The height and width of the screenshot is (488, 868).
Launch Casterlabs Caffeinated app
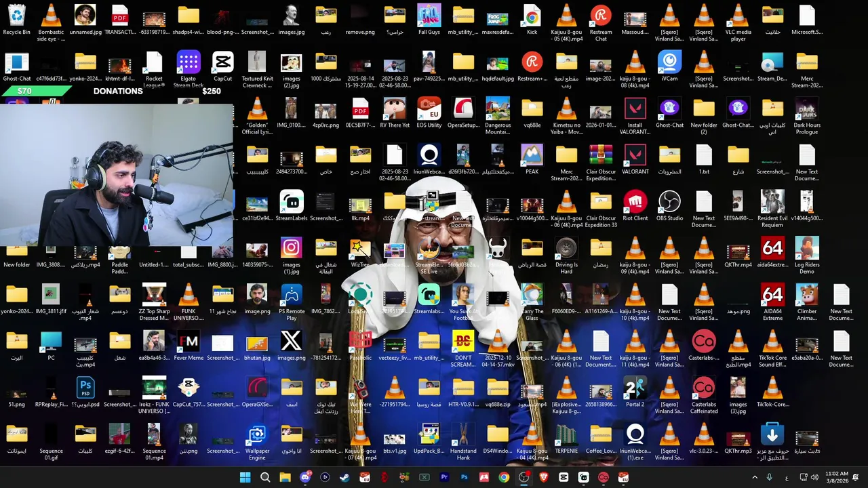(703, 396)
